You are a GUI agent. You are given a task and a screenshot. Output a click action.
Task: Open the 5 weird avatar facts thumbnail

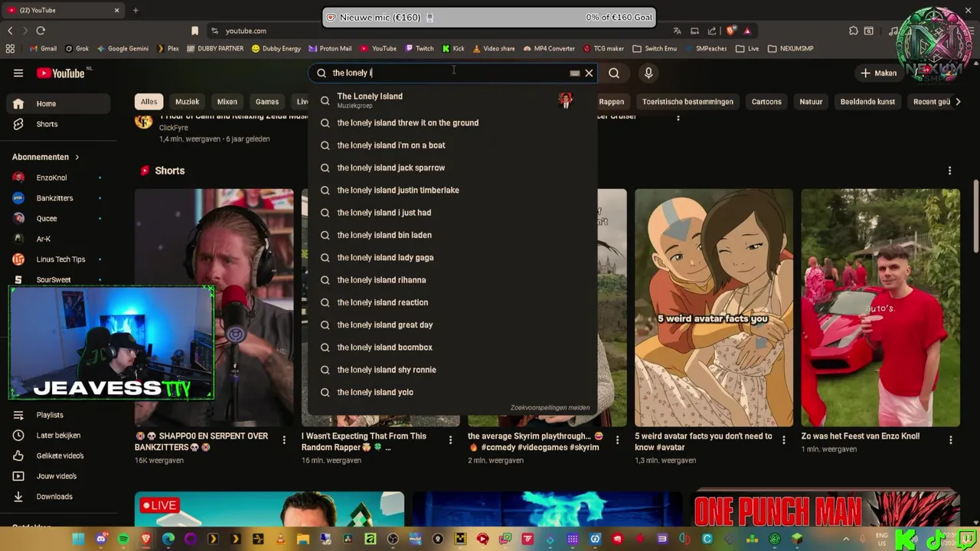(714, 308)
